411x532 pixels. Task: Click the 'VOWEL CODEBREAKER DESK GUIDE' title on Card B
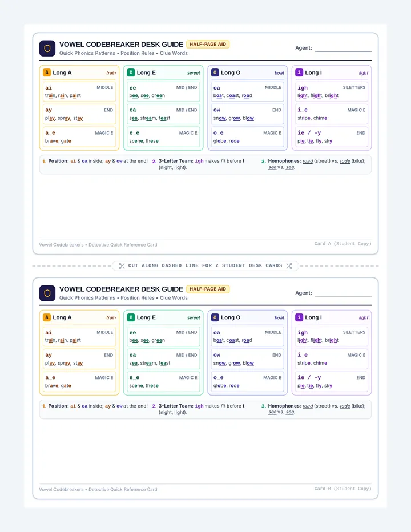[x=121, y=289]
